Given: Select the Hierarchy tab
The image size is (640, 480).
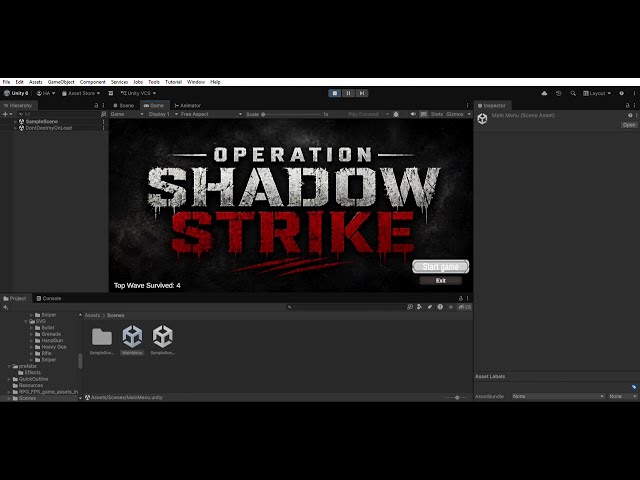Looking at the screenshot, I should pyautogui.click(x=18, y=105).
